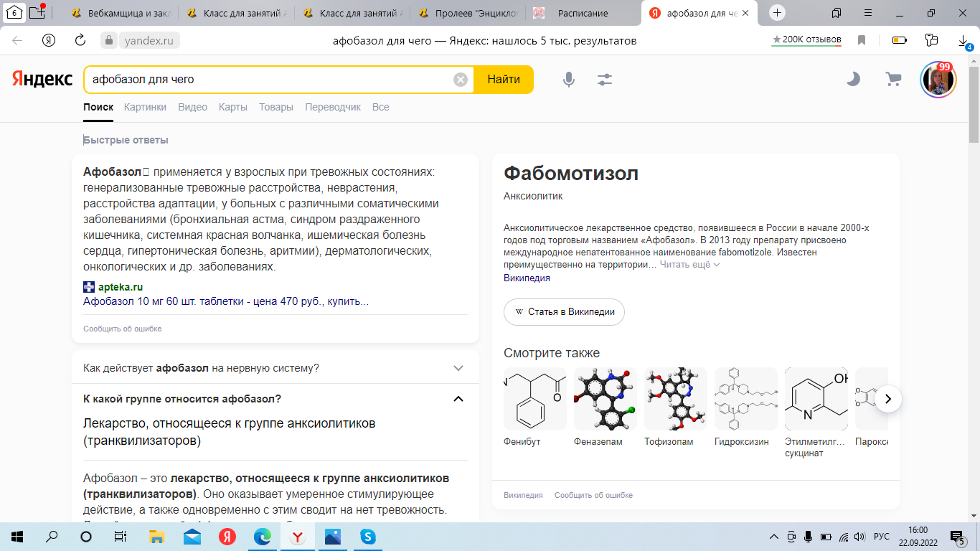This screenshot has height=551, width=980.
Task: Reload the page with refresh icon
Action: 80,41
